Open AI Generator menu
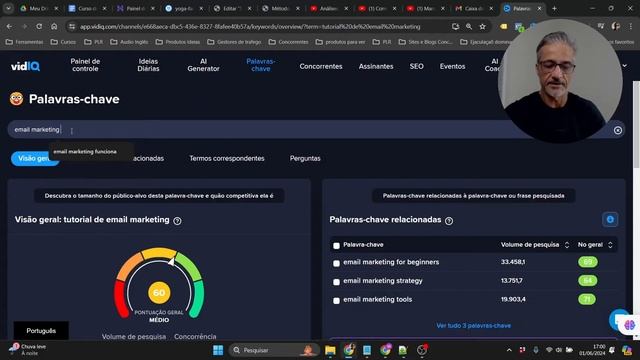This screenshot has width=640, height=360. pyautogui.click(x=203, y=65)
